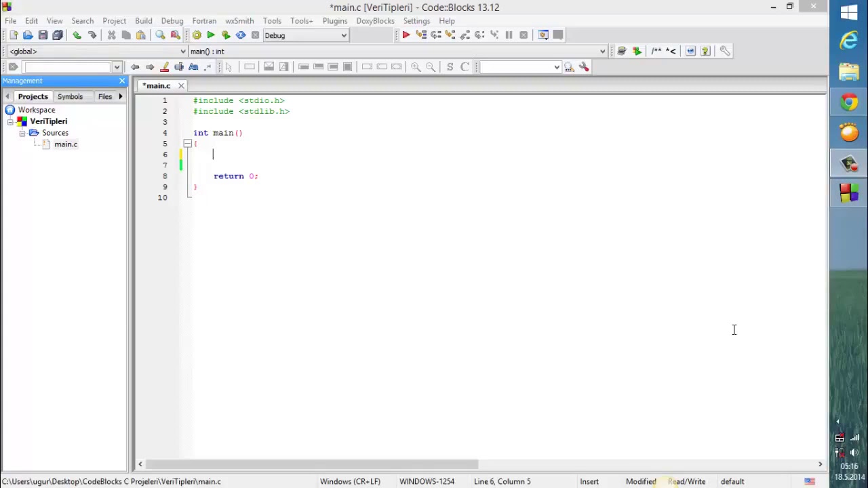This screenshot has width=868, height=488.
Task: Open the Debug build target dropdown
Action: point(344,35)
